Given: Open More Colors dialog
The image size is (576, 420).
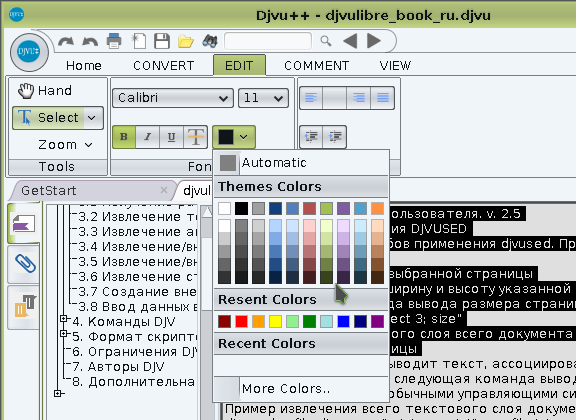Looking at the screenshot, I should point(300,388).
